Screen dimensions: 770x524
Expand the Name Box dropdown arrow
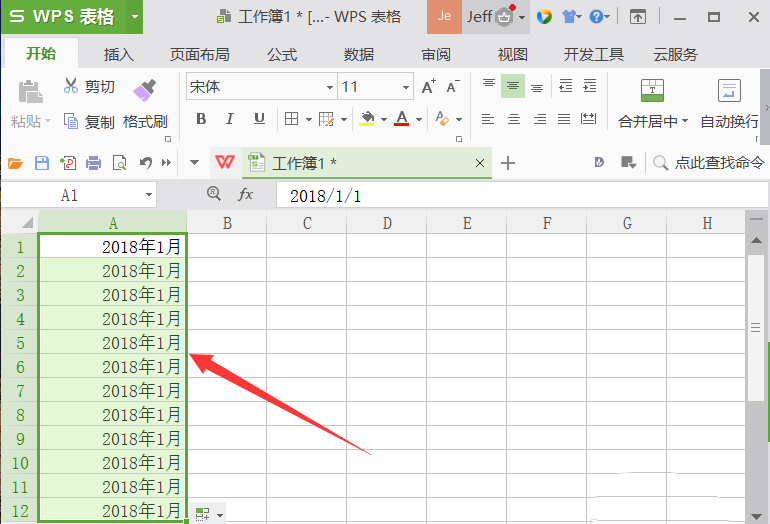coord(149,195)
